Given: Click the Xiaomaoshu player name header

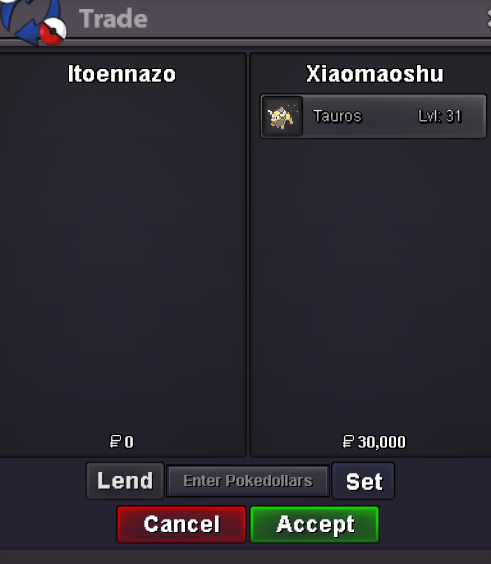Looking at the screenshot, I should tap(374, 74).
